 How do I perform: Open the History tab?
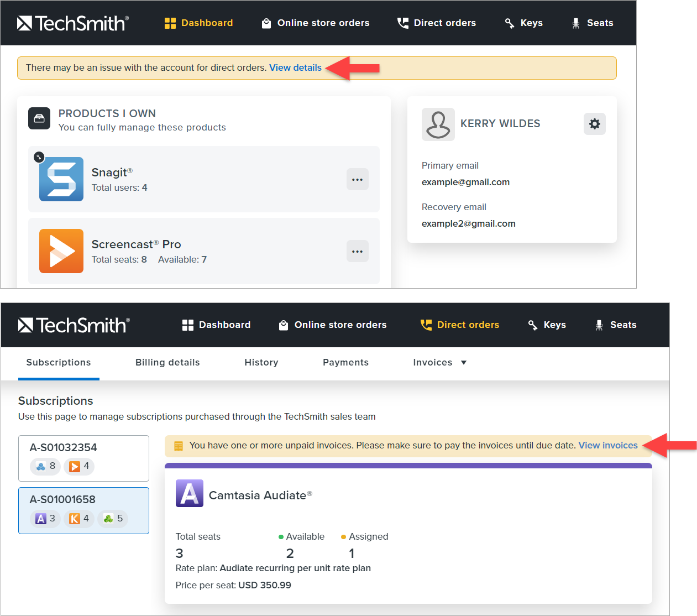coord(261,363)
